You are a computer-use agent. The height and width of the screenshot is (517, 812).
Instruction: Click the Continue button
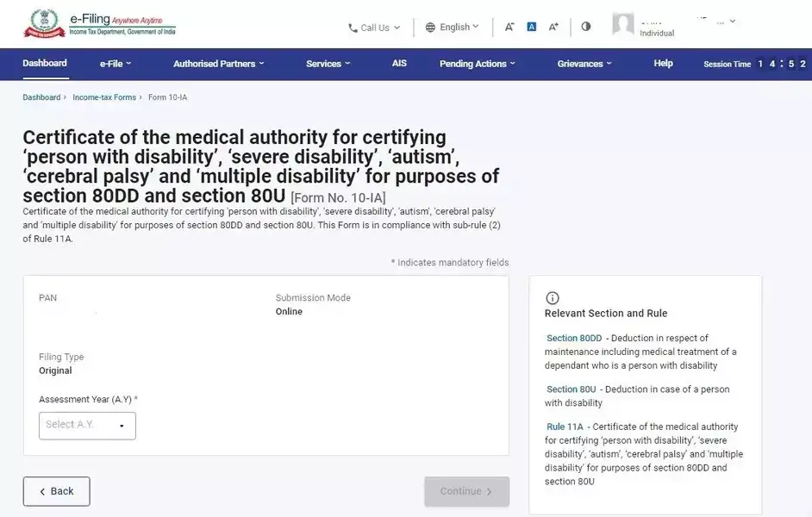[x=466, y=490]
